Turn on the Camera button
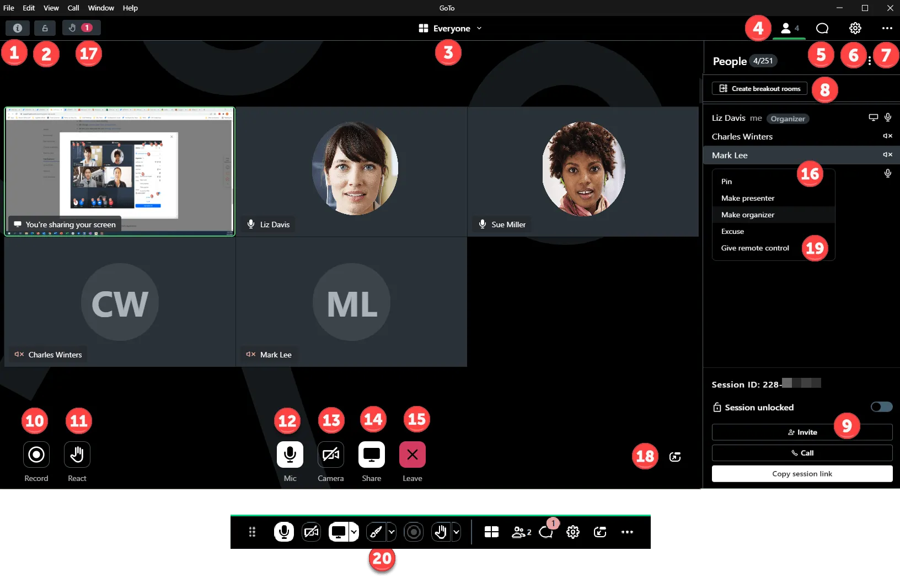 click(x=331, y=455)
